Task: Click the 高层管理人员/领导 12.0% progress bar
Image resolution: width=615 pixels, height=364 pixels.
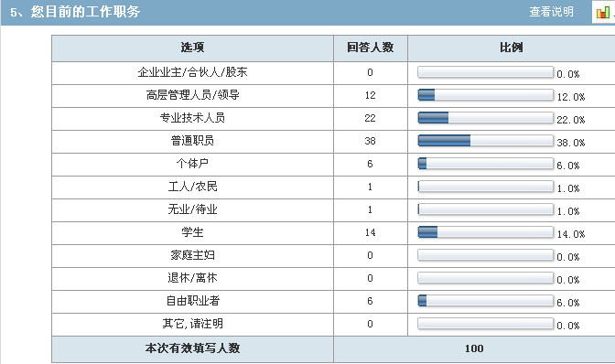Action: point(486,95)
